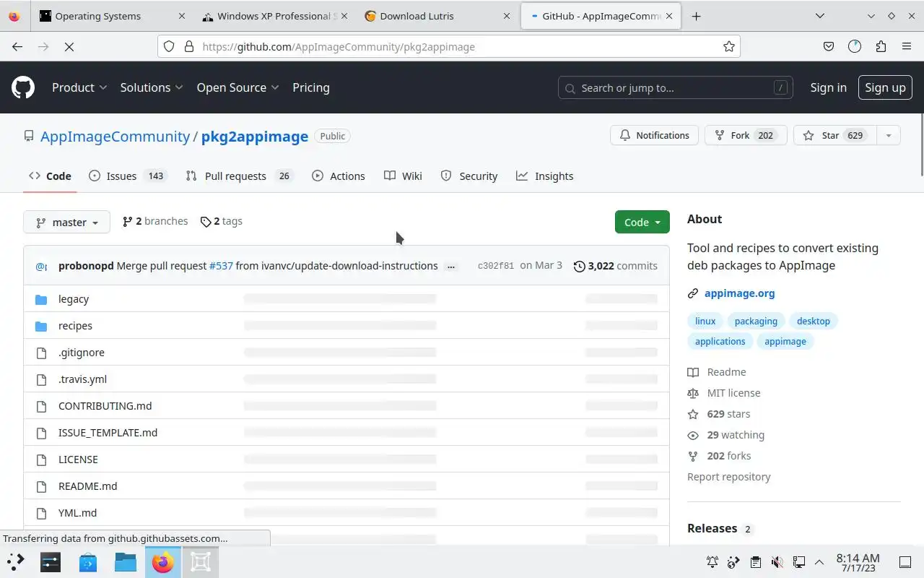The image size is (924, 578).
Task: Open the AppImageCommunity owner link
Action: (115, 137)
